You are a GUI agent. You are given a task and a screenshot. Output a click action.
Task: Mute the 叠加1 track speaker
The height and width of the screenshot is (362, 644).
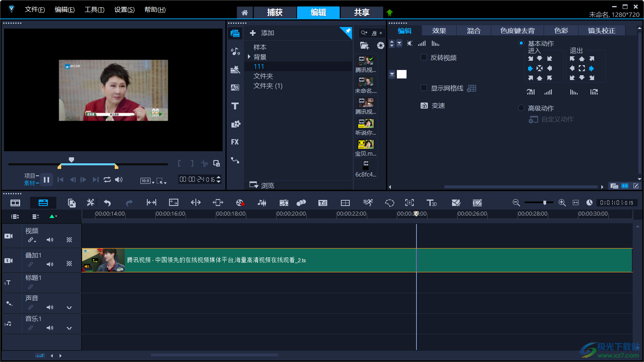coord(50,264)
